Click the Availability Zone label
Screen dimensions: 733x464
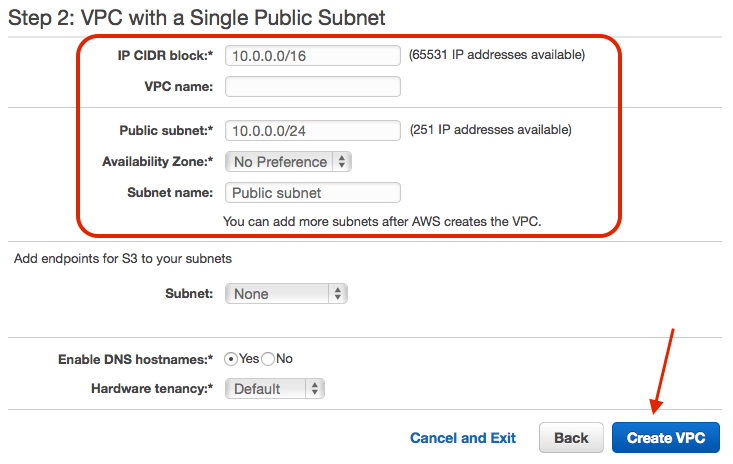[x=158, y=162]
